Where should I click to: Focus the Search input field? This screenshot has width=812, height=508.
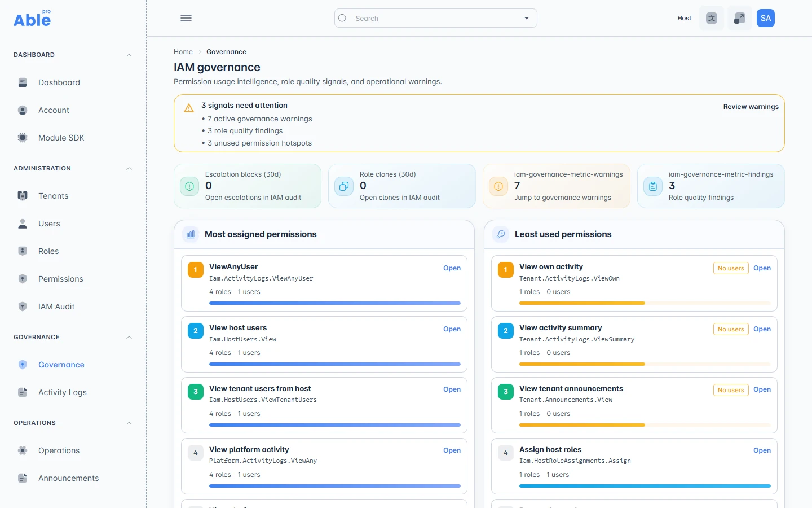[x=435, y=18]
